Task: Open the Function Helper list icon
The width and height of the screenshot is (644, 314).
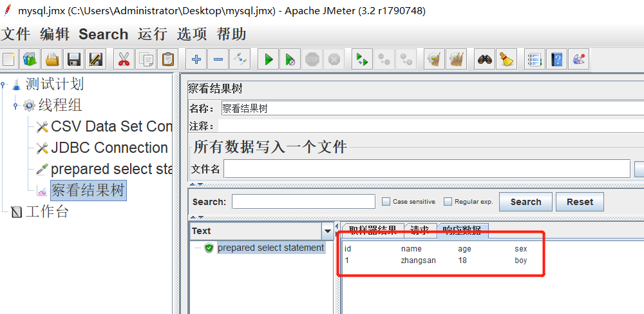Action: [535, 59]
